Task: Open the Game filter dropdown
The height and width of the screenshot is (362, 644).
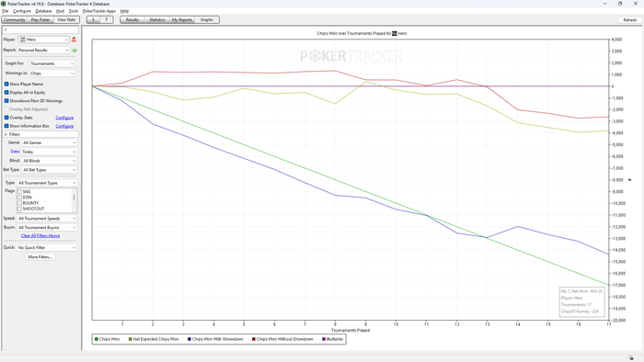Action: (50, 142)
